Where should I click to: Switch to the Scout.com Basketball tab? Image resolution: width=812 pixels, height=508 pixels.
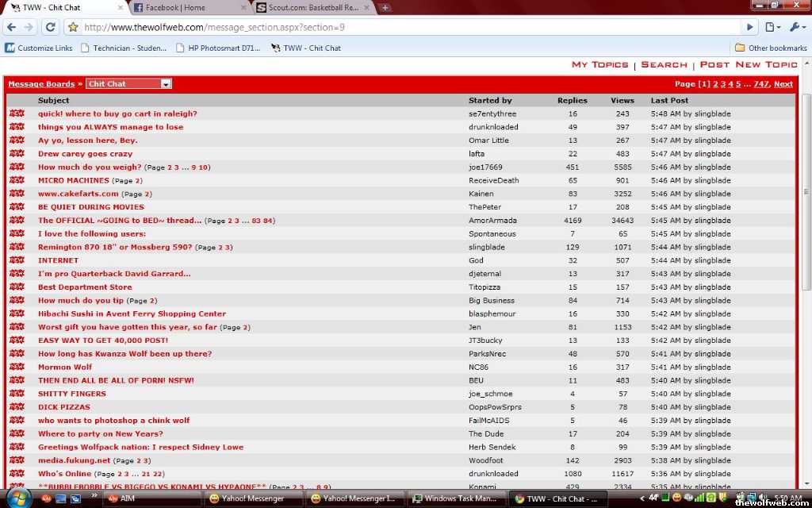(312, 8)
